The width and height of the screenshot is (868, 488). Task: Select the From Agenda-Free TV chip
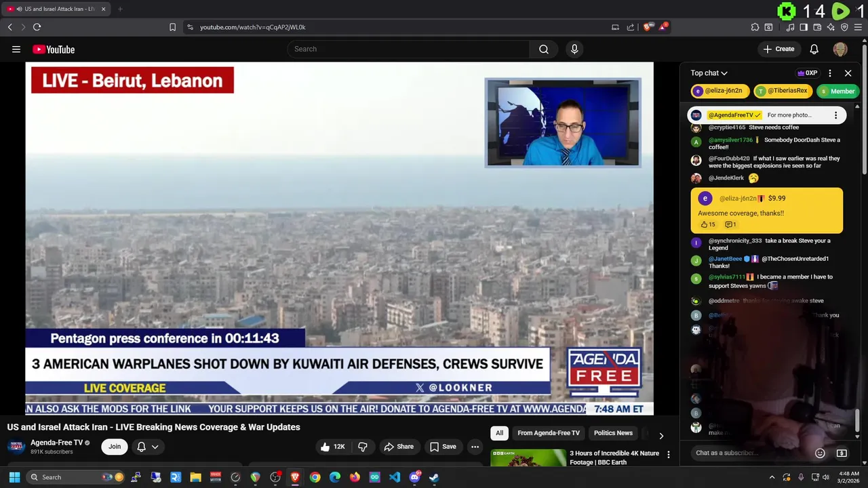[549, 433]
